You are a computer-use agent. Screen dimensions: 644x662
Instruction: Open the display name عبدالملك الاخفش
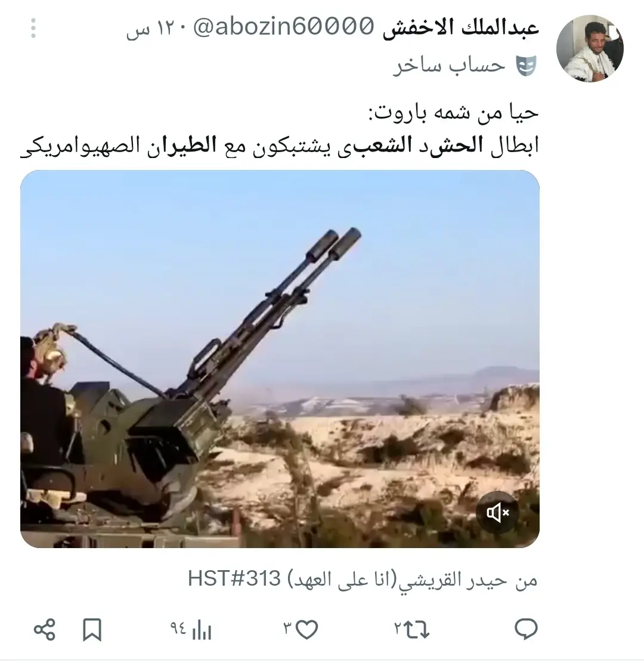click(461, 28)
